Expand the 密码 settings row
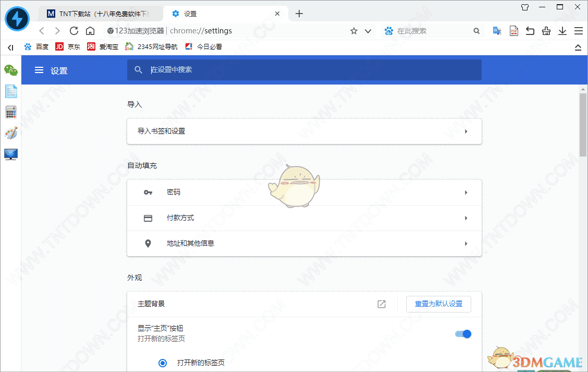The height and width of the screenshot is (372, 588). pos(304,192)
